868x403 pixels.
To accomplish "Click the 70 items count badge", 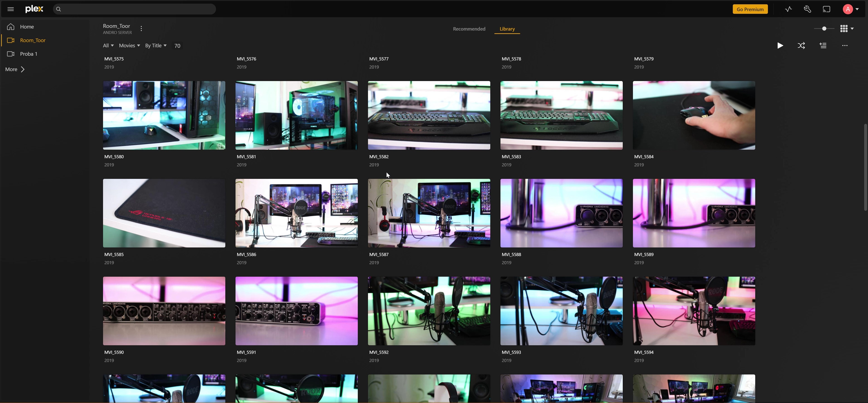I will pos(177,46).
